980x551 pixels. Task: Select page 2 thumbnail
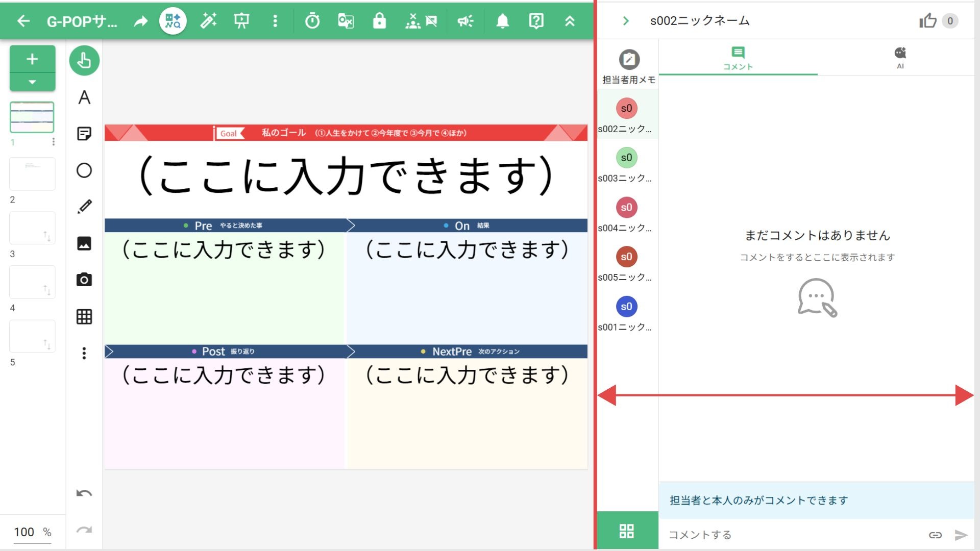tap(32, 173)
